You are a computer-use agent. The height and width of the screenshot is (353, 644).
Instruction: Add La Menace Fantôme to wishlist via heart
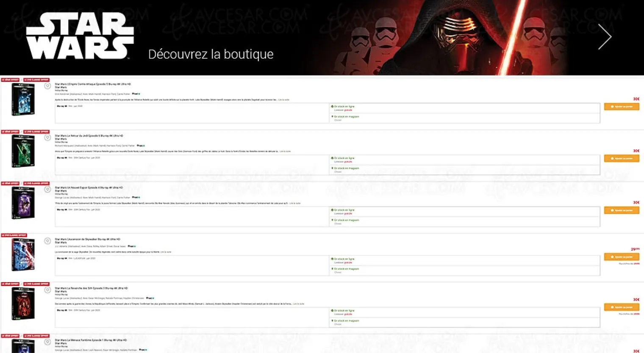click(x=47, y=342)
